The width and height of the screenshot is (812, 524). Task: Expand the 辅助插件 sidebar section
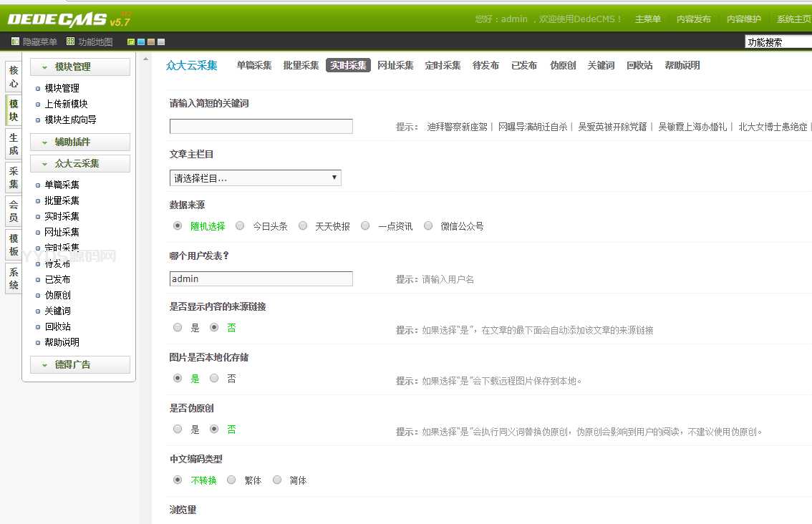tap(79, 142)
